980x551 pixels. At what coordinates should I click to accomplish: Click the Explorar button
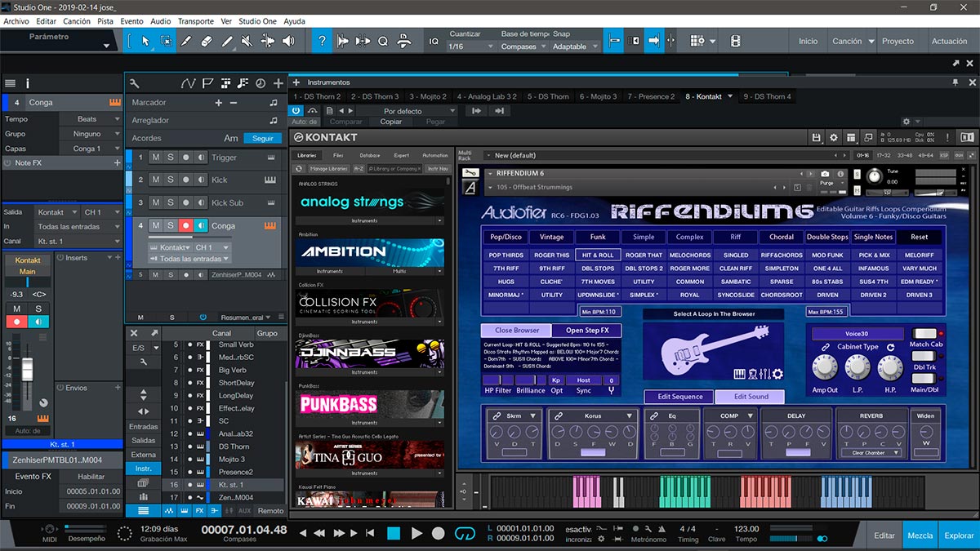[x=959, y=535]
